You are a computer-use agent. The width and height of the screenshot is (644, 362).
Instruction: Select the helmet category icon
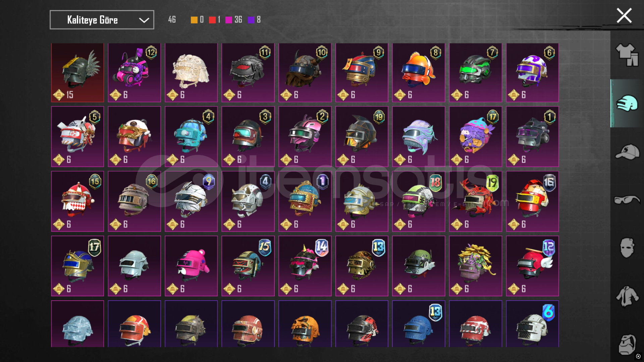pyautogui.click(x=627, y=103)
